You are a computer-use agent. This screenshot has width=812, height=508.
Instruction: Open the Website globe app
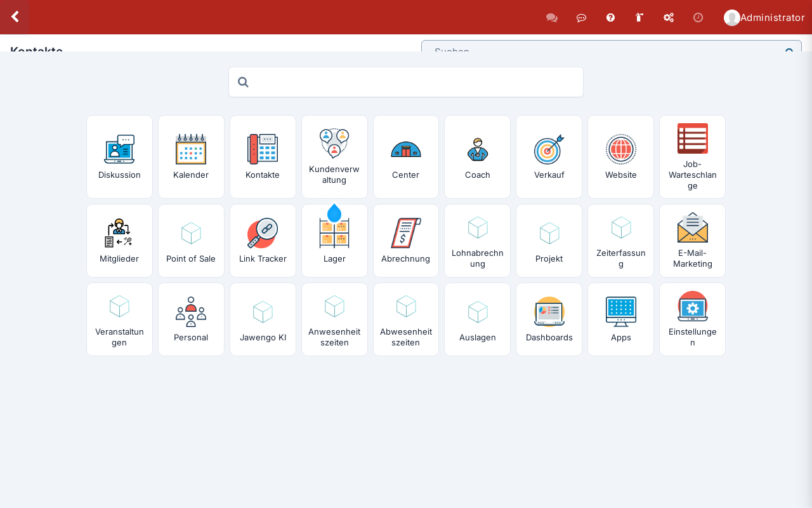620,157
